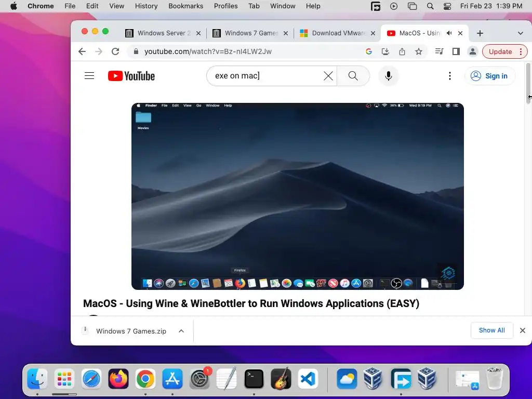
Task: Open App Store from the Dock
Action: (x=172, y=379)
